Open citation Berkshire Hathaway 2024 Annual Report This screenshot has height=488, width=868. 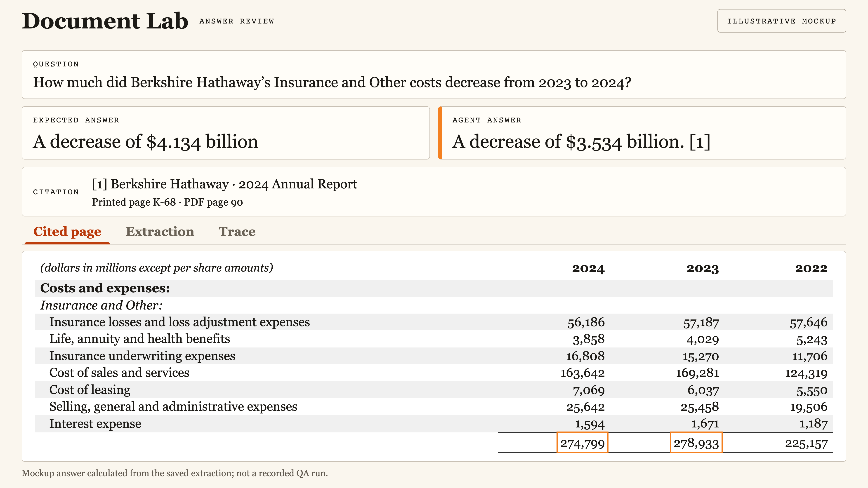click(x=224, y=184)
